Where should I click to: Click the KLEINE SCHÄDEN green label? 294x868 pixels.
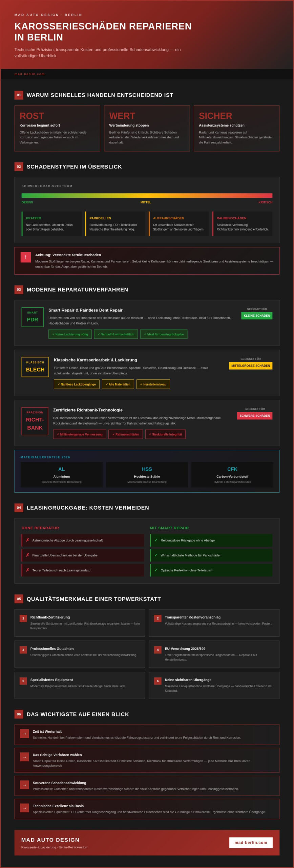(x=257, y=316)
